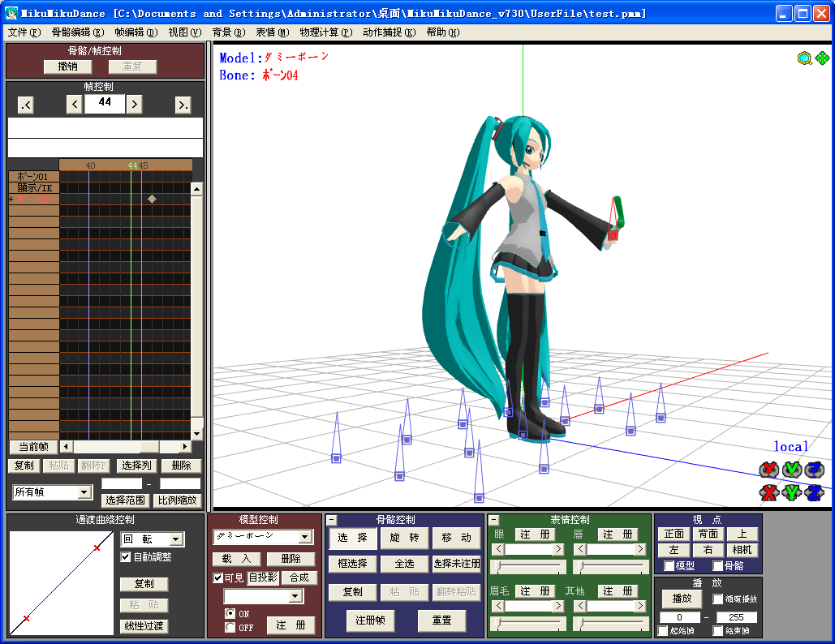Click the 播放 play button
This screenshot has width=835, height=644.
682,599
